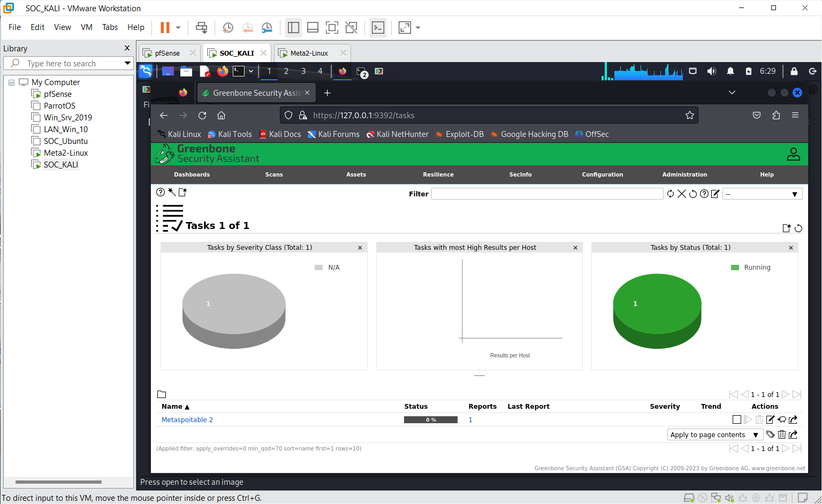
Task: Click the Metasploitable 2 progress bar
Action: click(431, 419)
